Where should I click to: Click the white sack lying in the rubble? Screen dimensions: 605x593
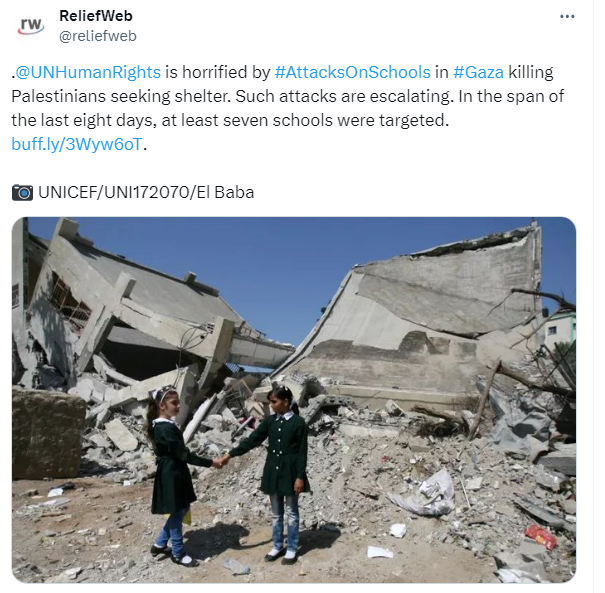[x=424, y=494]
